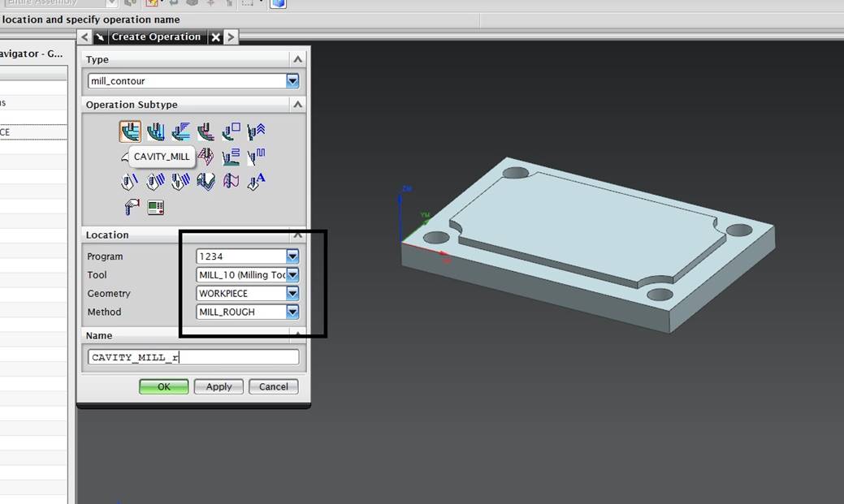Click the Geometry label in Location
The image size is (844, 504).
(x=109, y=294)
